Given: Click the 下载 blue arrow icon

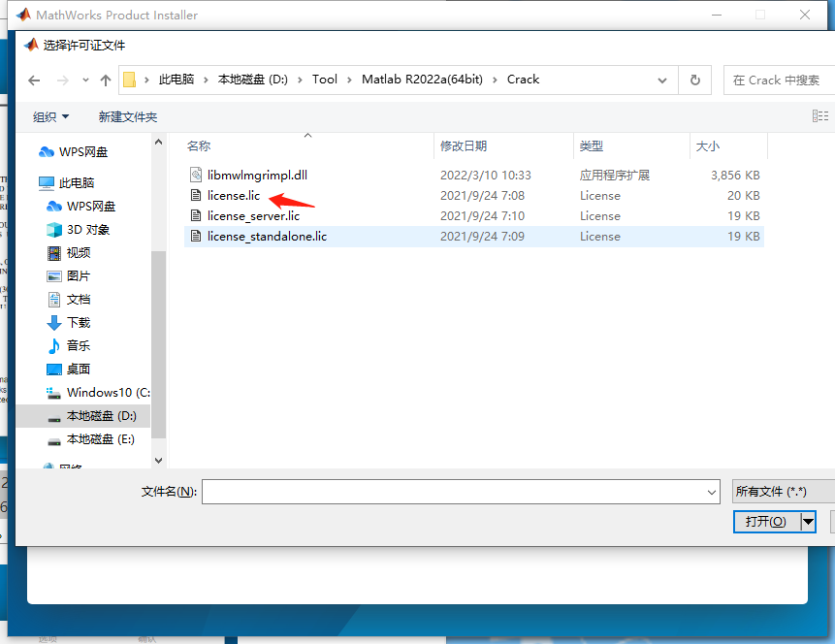Looking at the screenshot, I should pyautogui.click(x=53, y=322).
